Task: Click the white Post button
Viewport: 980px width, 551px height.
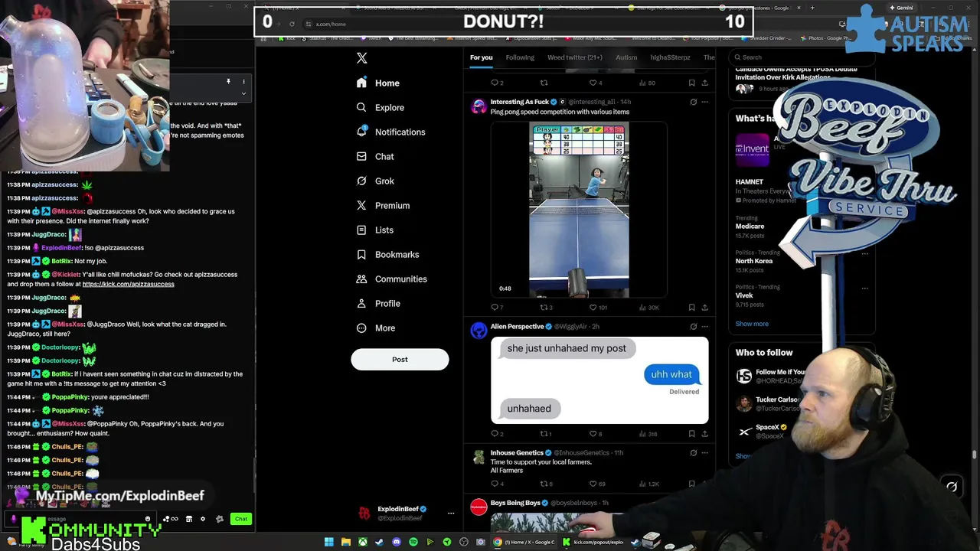Action: click(x=400, y=359)
